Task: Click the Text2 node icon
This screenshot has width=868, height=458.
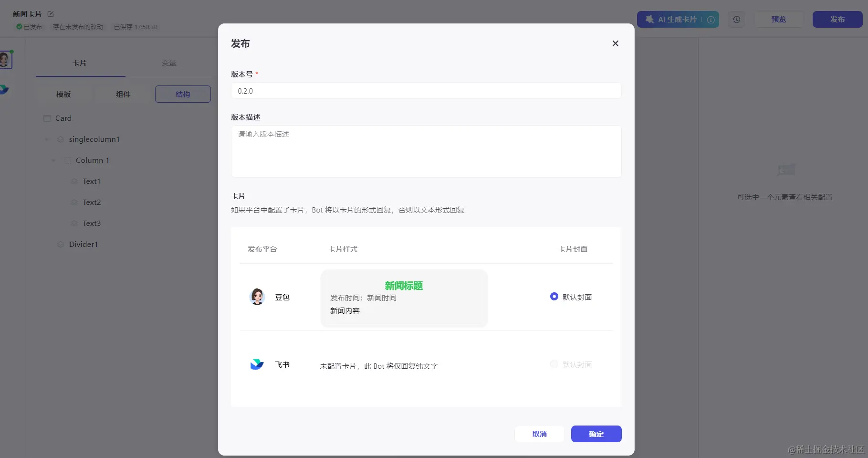Action: [74, 202]
